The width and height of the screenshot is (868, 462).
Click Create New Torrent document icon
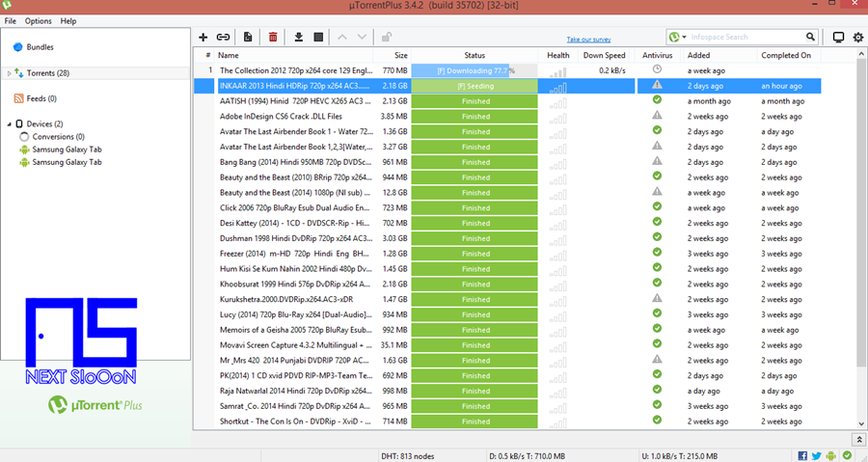click(x=248, y=37)
